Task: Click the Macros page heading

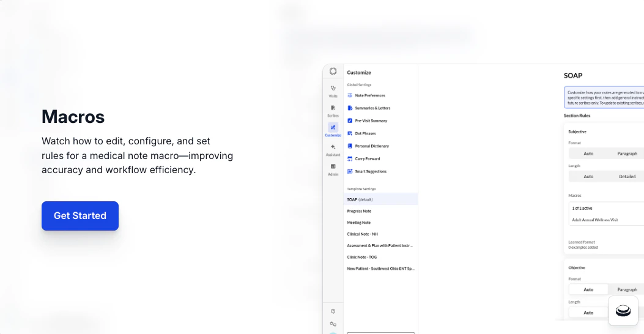Action: click(x=73, y=117)
